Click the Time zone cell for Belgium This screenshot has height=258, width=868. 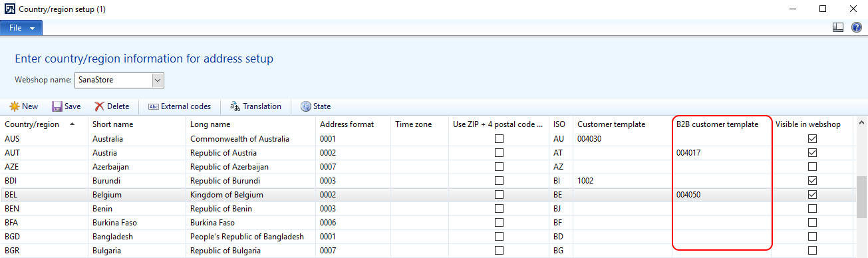(x=420, y=195)
